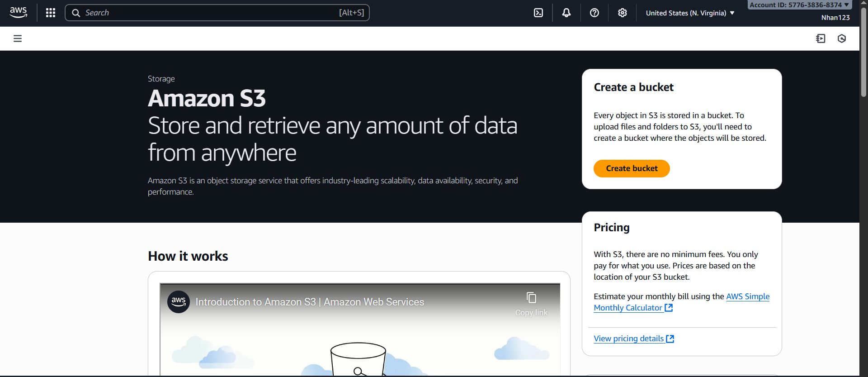Click the page vertical scrollbar thumb
Image resolution: width=868 pixels, height=377 pixels.
coord(863,52)
